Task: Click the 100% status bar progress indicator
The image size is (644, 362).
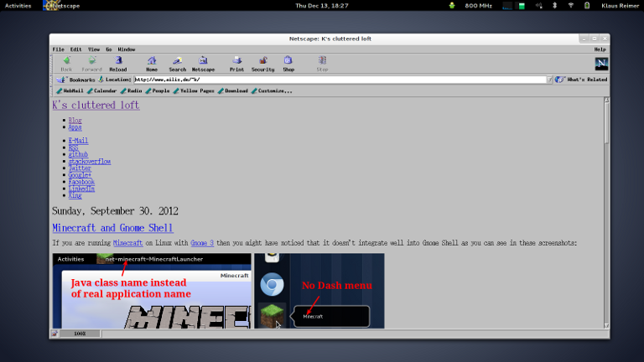Action: 80,334
